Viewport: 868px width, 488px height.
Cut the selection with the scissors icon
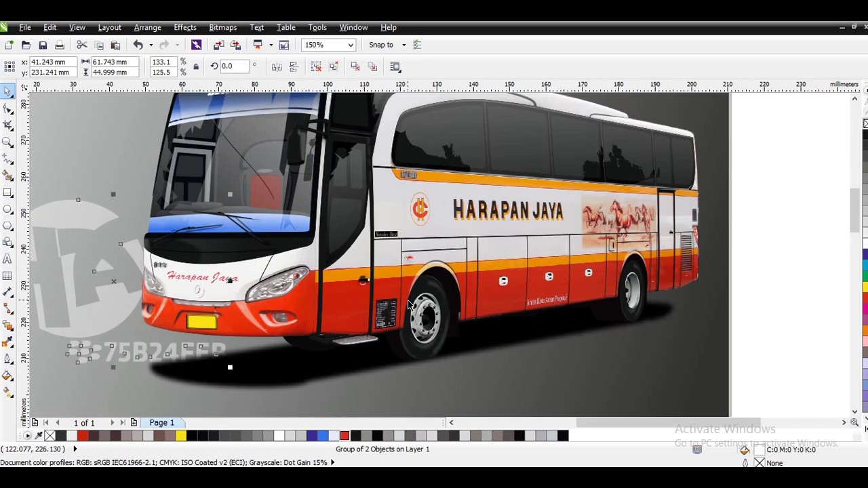click(x=82, y=45)
